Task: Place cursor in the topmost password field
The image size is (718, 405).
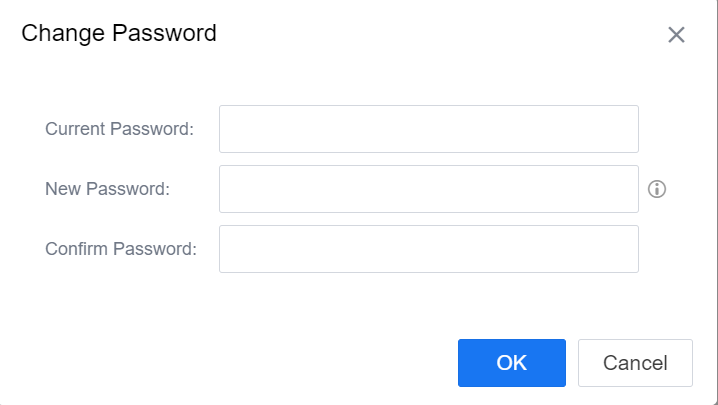Action: 428,129
